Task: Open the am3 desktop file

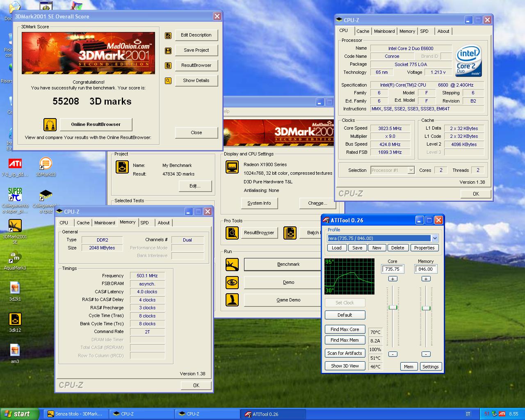Action: pyautogui.click(x=15, y=354)
